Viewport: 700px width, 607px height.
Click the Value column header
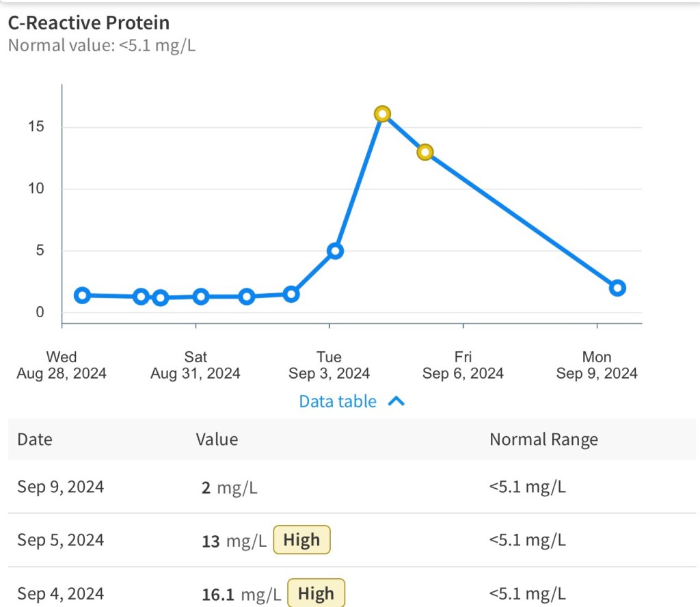217,439
